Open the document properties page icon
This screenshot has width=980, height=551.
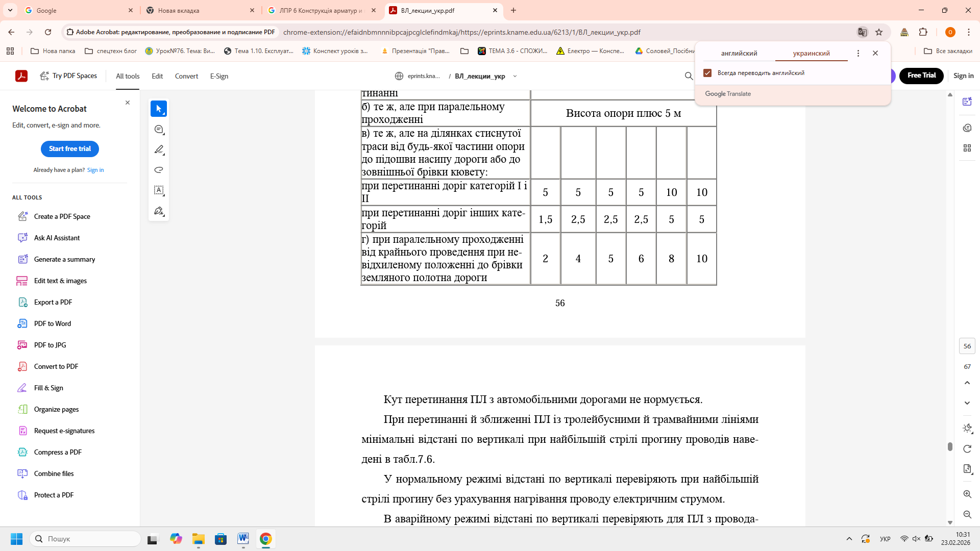pos(967,469)
